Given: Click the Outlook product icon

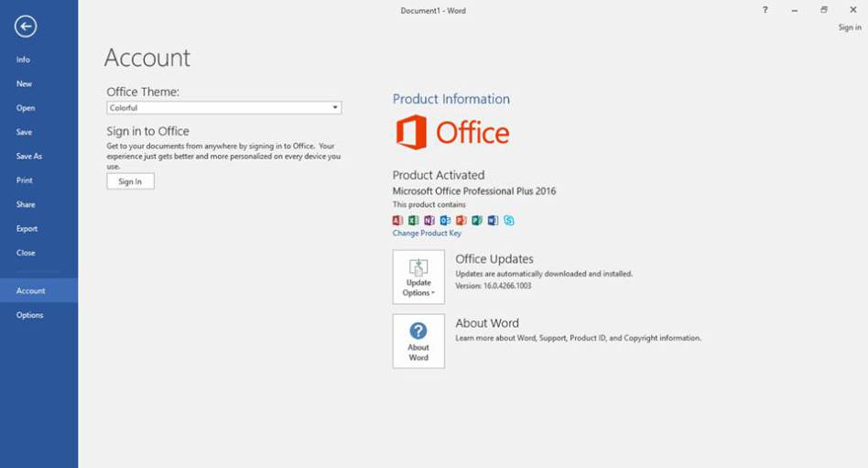Looking at the screenshot, I should point(445,221).
